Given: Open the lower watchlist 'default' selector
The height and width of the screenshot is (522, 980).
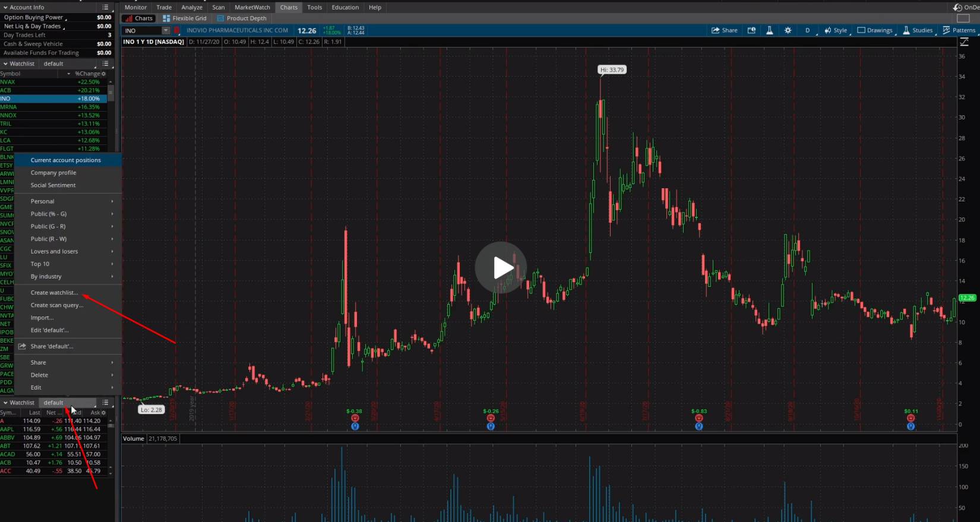Looking at the screenshot, I should (67, 403).
